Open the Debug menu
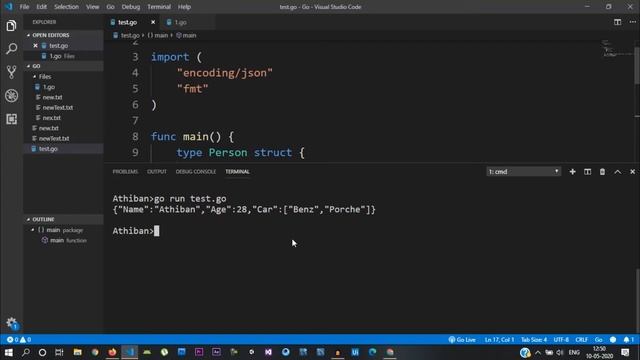 [x=131, y=7]
